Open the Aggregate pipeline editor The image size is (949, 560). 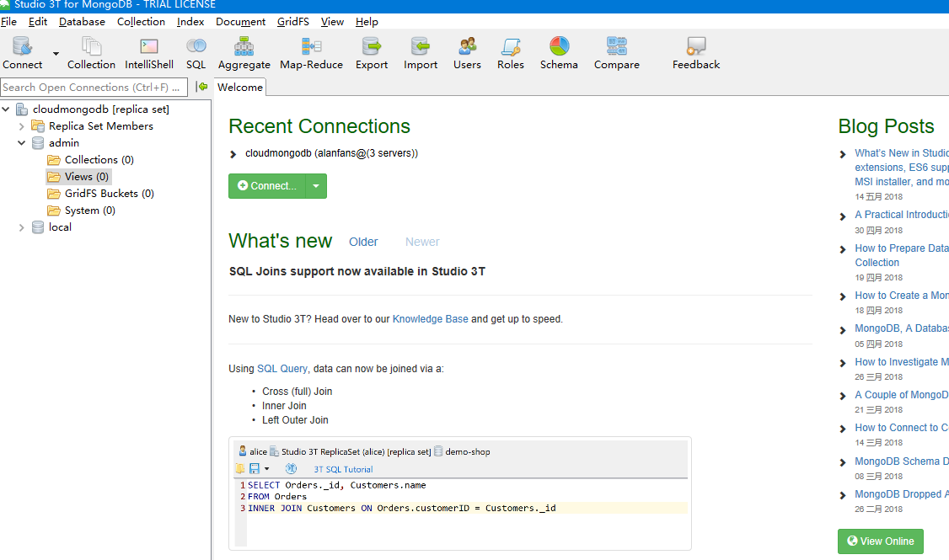coord(244,53)
